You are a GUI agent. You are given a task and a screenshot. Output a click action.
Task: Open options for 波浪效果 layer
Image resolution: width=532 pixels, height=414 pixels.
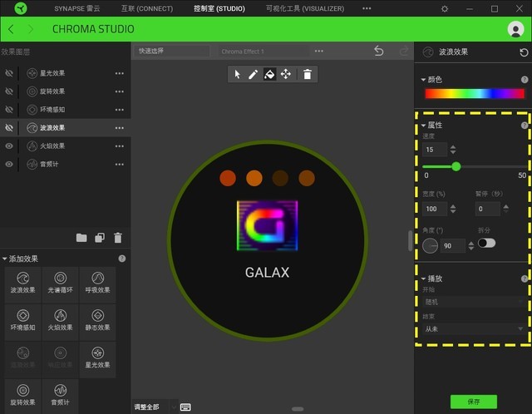(x=120, y=128)
